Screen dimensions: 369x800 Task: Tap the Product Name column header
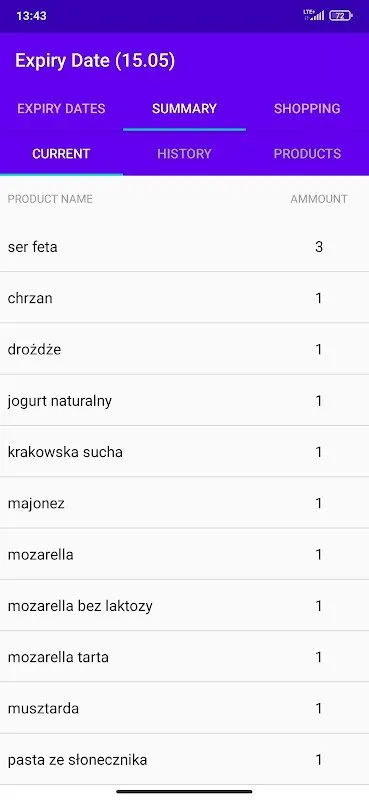[x=50, y=199]
